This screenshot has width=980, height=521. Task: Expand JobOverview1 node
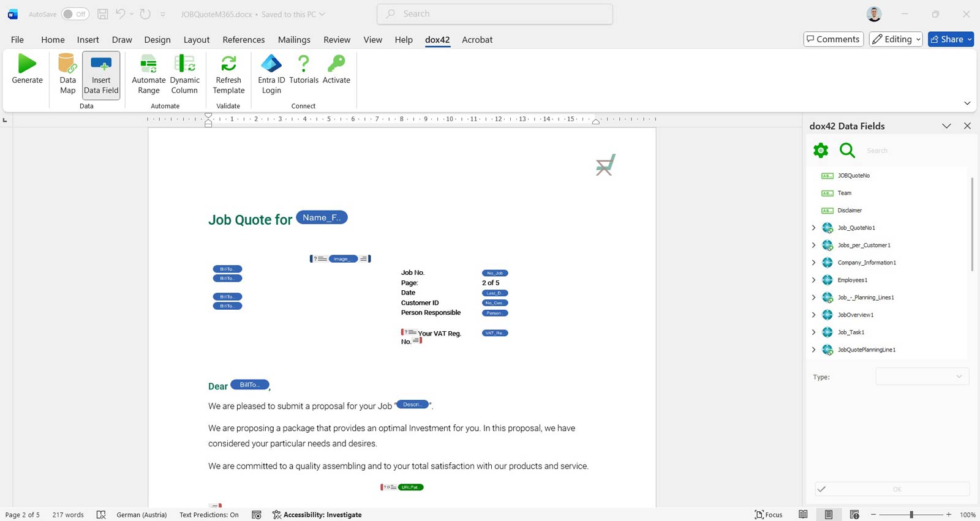coord(813,315)
